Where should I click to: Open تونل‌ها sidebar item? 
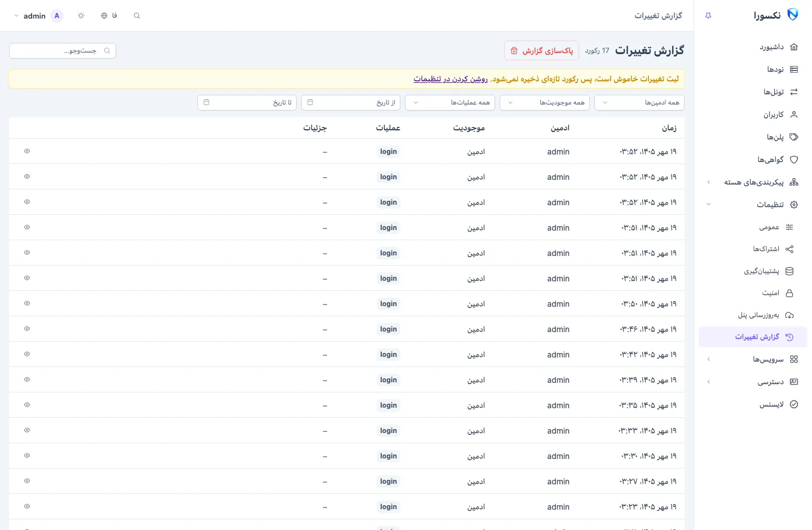pos(753,92)
